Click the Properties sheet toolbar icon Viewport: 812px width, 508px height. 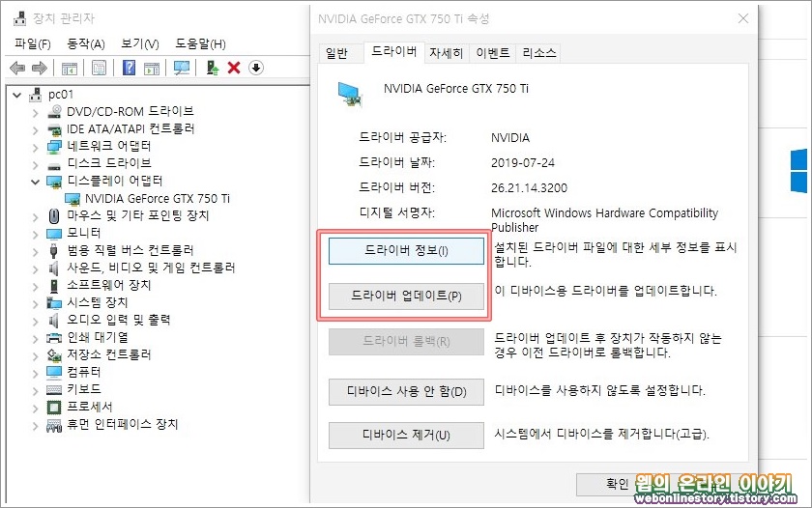[99, 68]
